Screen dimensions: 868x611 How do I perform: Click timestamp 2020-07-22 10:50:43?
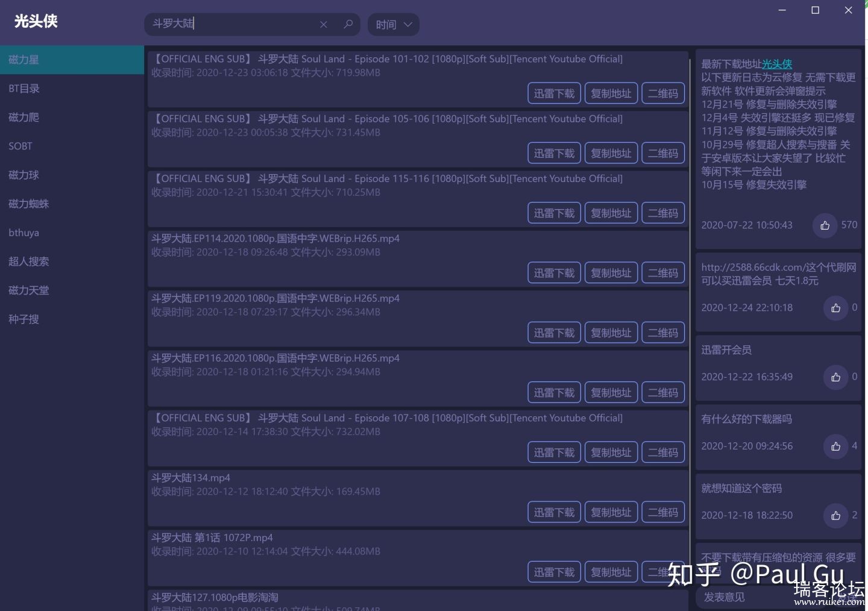point(747,225)
